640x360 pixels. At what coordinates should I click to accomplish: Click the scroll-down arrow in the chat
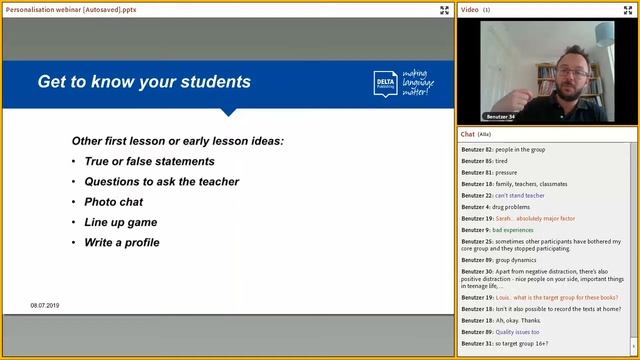coord(633,347)
